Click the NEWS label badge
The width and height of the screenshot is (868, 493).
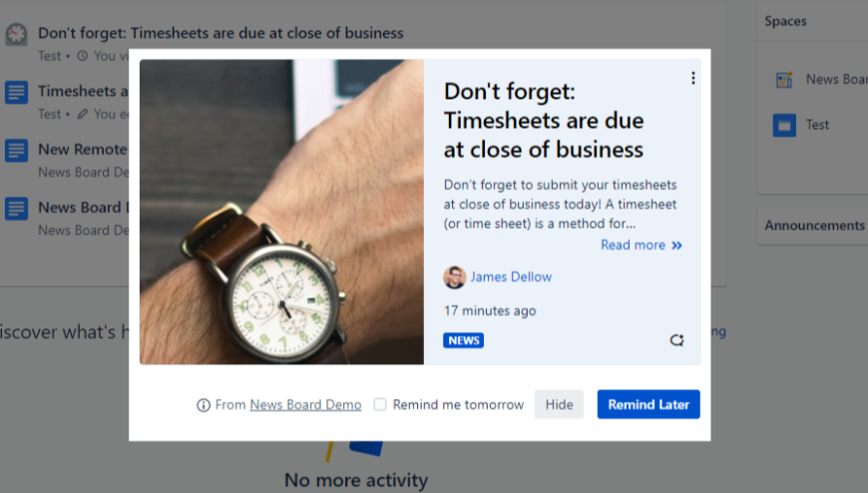click(463, 340)
